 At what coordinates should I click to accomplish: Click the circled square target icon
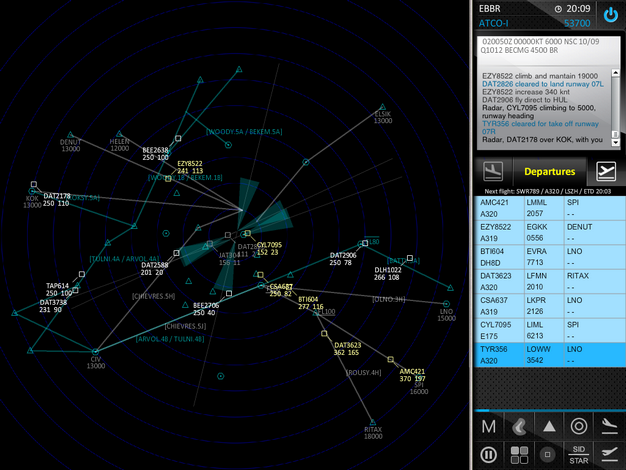point(548,454)
